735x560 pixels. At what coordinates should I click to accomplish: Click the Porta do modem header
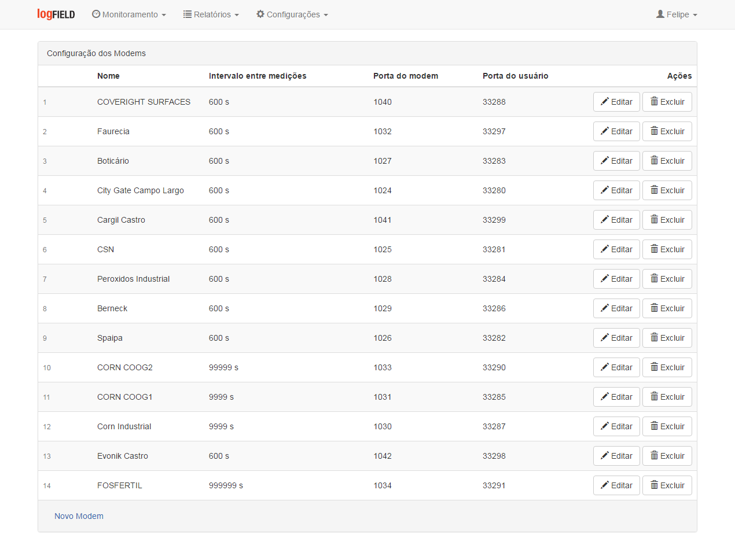[406, 76]
